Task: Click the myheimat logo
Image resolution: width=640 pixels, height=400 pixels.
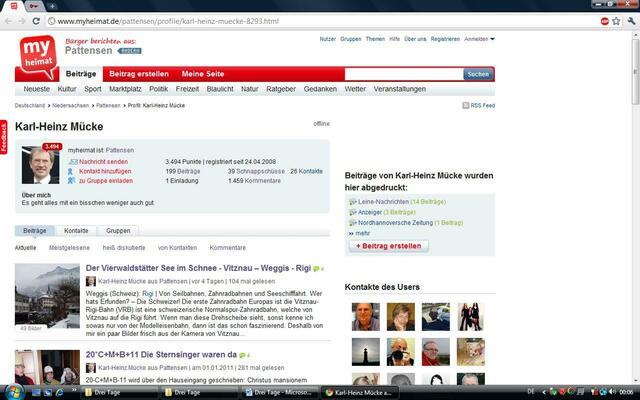Action: click(x=38, y=57)
